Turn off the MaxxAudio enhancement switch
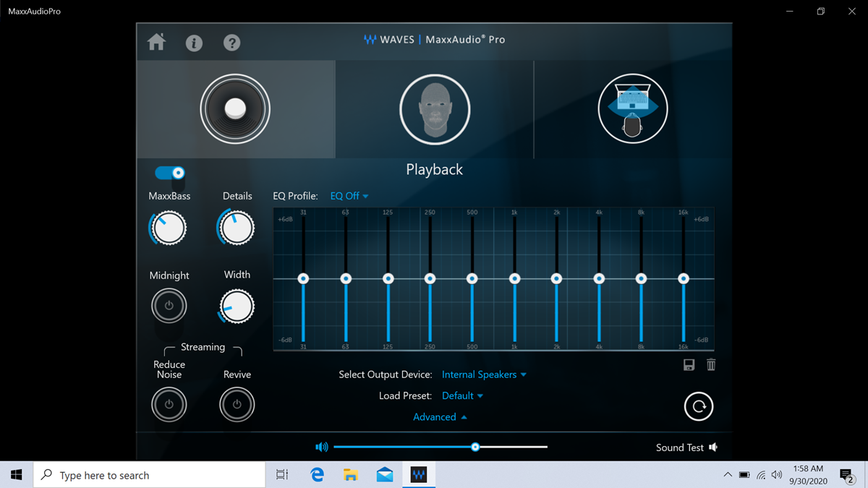Image resolution: width=868 pixels, height=488 pixels. (x=170, y=173)
